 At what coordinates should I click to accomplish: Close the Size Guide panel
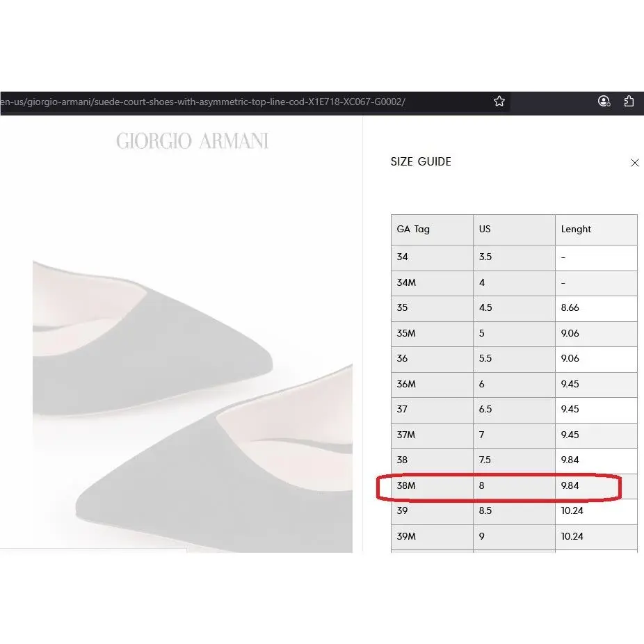pyautogui.click(x=634, y=163)
